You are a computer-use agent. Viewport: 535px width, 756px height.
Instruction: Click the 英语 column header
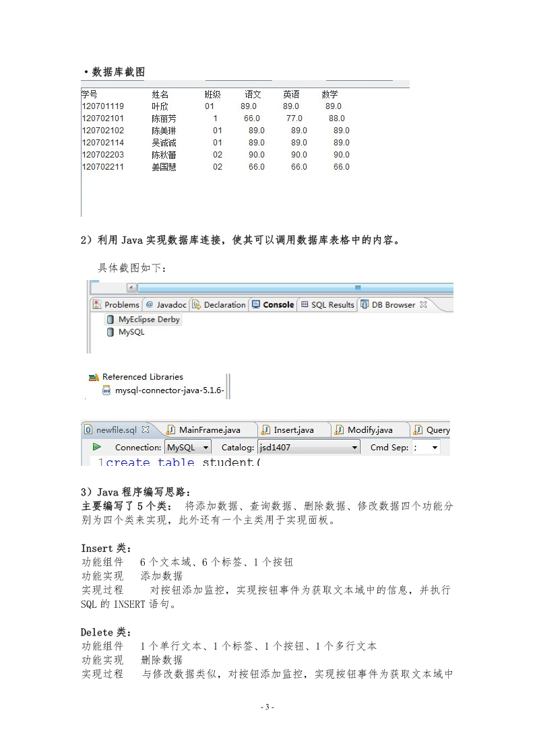pos(291,94)
